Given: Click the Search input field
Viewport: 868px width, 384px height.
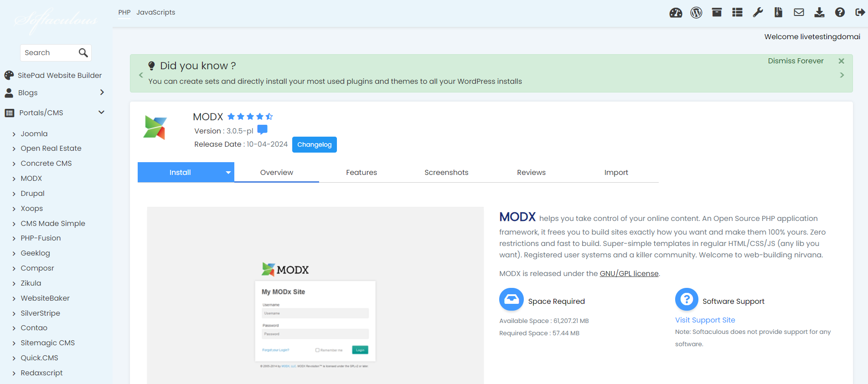Looking at the screenshot, I should [x=49, y=53].
